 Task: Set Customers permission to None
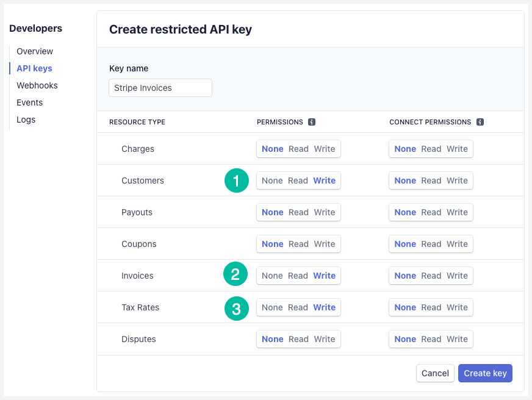[272, 180]
